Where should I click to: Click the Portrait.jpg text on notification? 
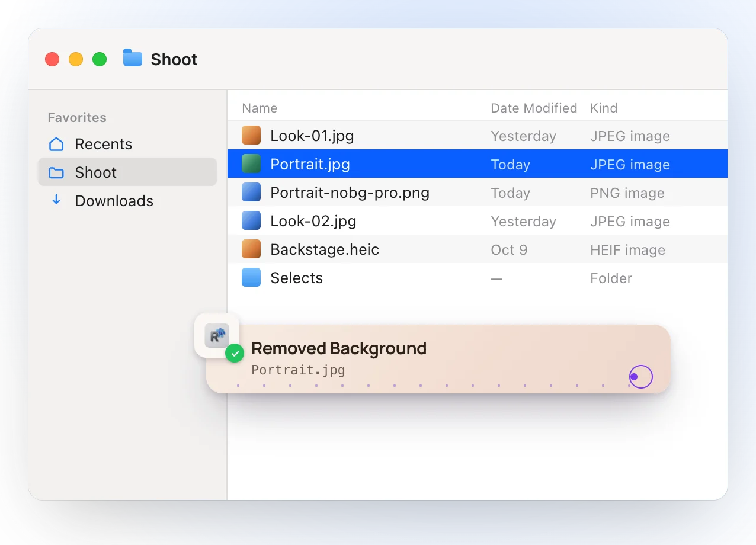pos(298,370)
